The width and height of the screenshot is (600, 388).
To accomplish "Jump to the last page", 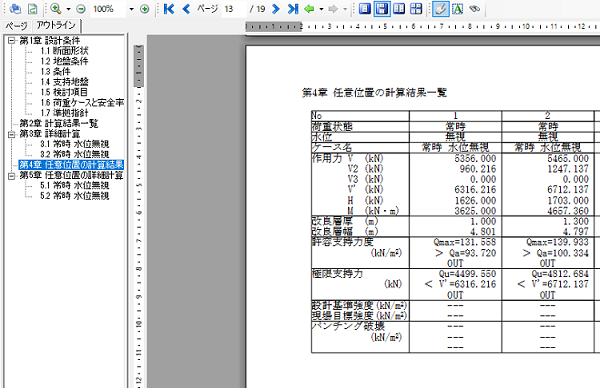I will click(x=293, y=9).
